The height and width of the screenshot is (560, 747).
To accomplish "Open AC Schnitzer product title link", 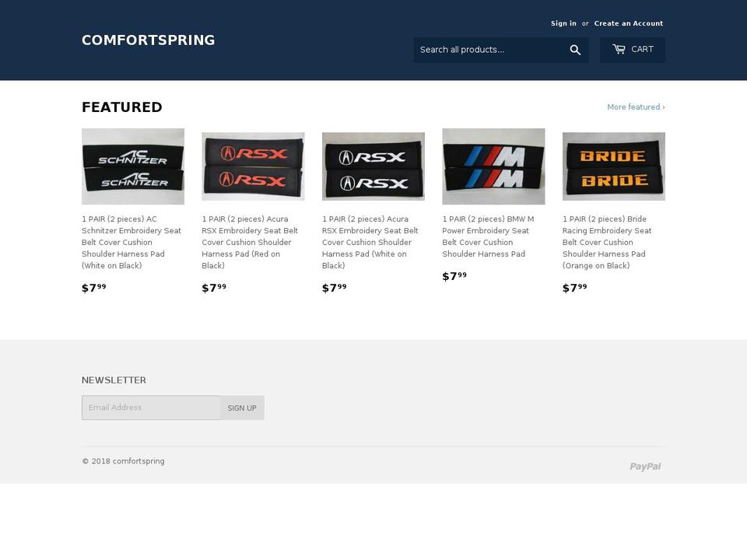I will (132, 243).
